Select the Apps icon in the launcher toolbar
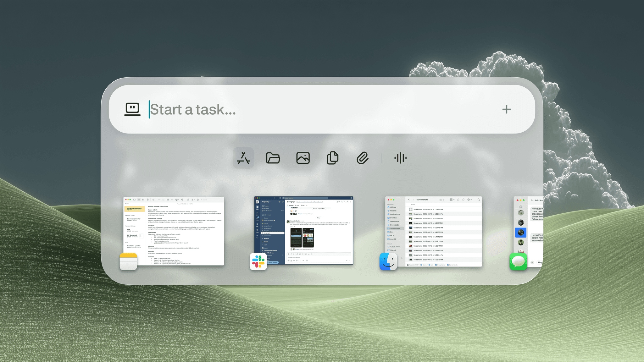 click(x=243, y=158)
